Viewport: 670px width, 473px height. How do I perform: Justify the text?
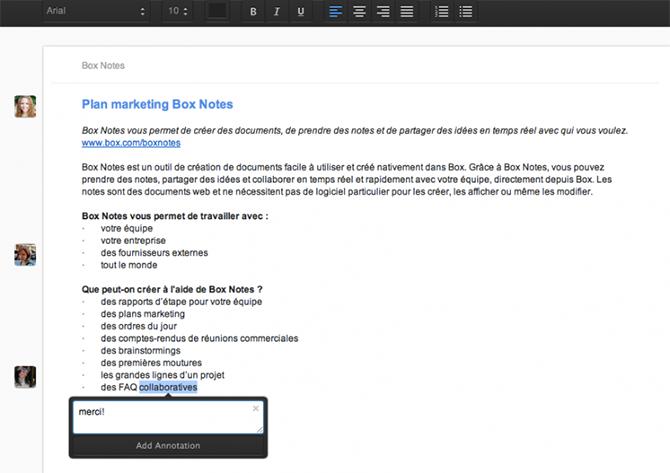pos(407,12)
